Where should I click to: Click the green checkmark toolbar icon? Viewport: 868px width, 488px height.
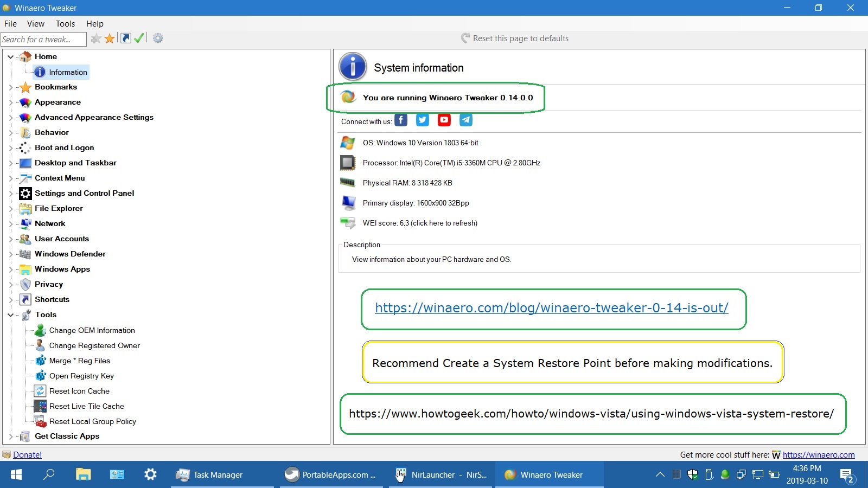pyautogui.click(x=139, y=38)
